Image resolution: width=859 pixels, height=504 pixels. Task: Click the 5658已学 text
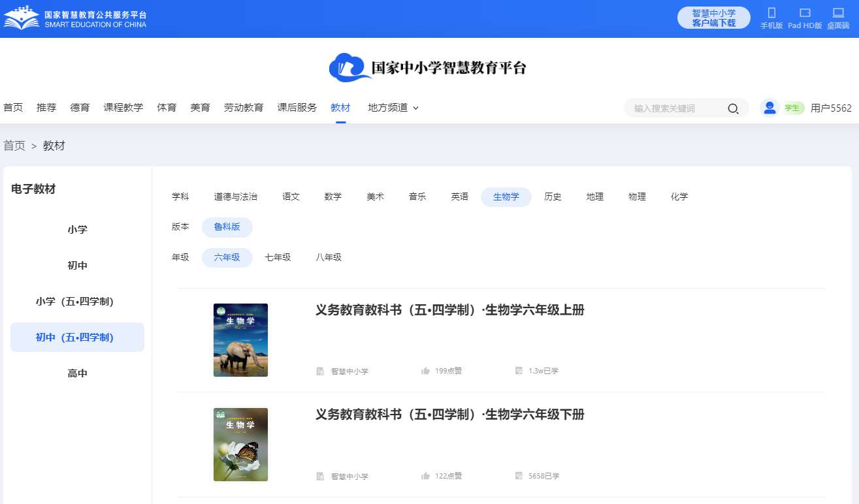(544, 476)
